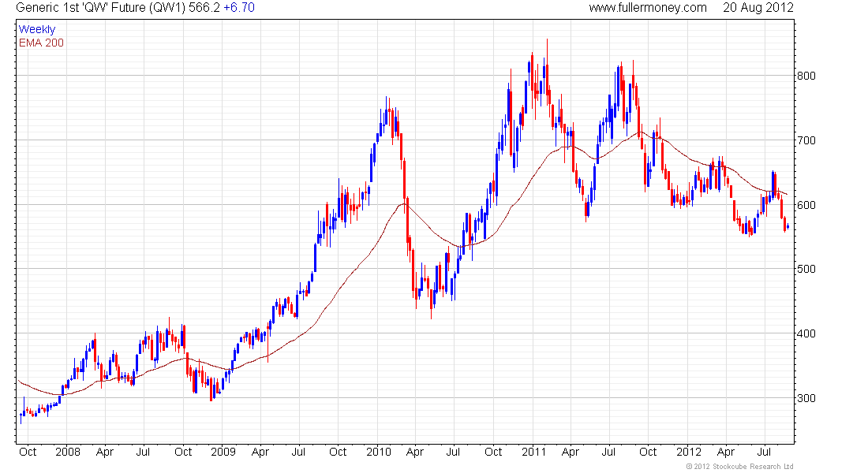Click the 2012 year label on time axis
Screen dimensions: 868x473
[x=689, y=452]
